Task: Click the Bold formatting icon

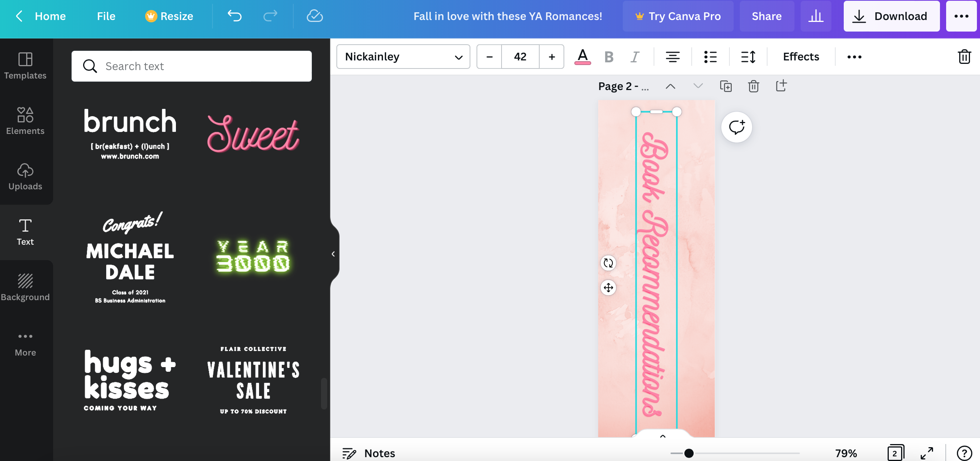Action: [609, 56]
